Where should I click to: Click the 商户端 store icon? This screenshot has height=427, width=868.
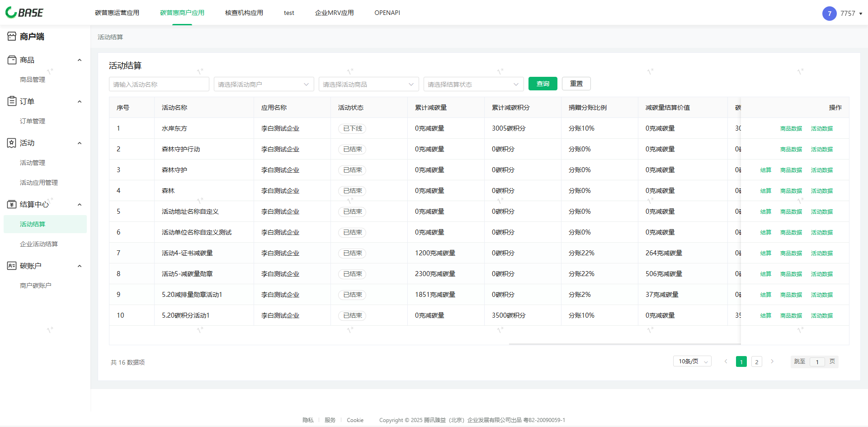click(12, 37)
